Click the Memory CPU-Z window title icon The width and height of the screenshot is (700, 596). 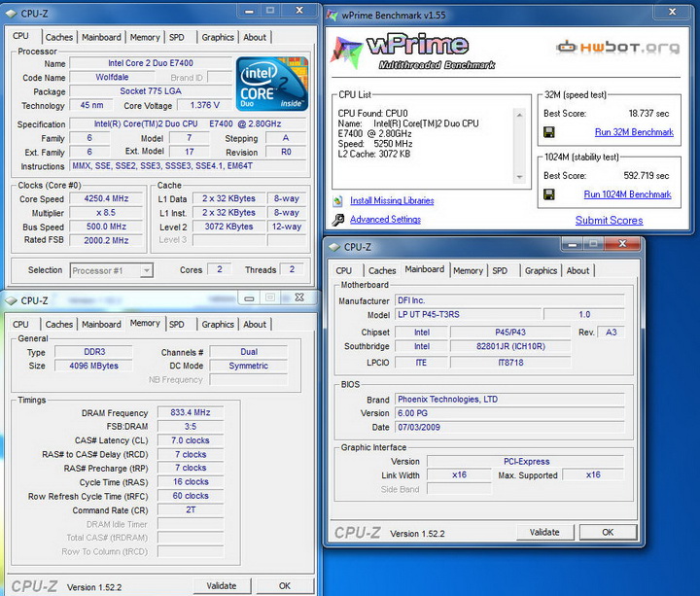[11, 300]
